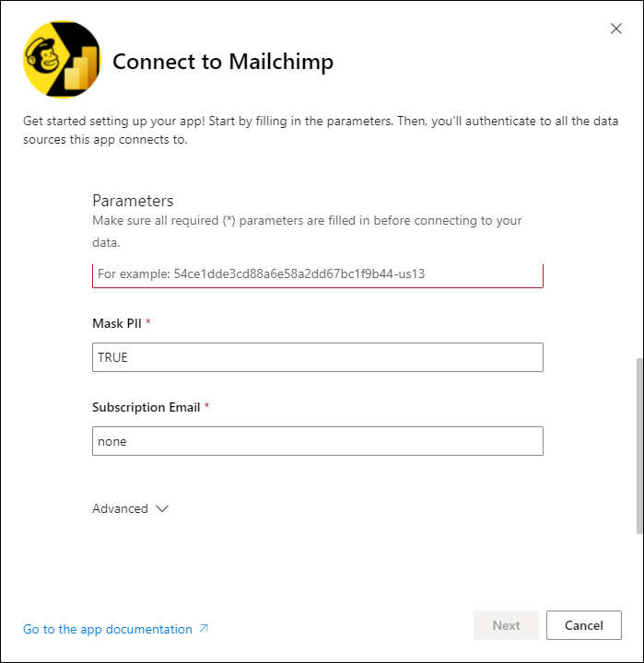Click the external-link arrow beside documentation
644x663 pixels.
(204, 628)
